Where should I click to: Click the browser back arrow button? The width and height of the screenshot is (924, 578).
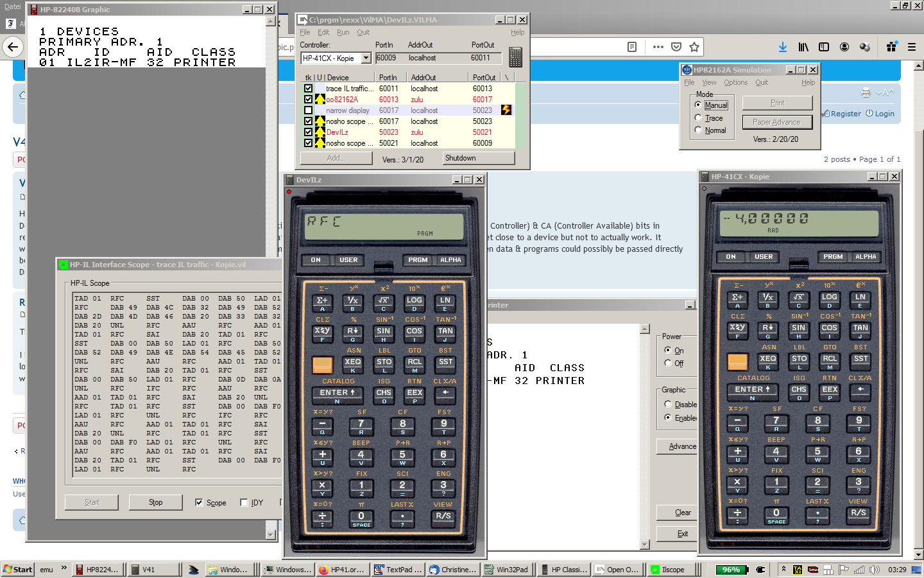[12, 47]
